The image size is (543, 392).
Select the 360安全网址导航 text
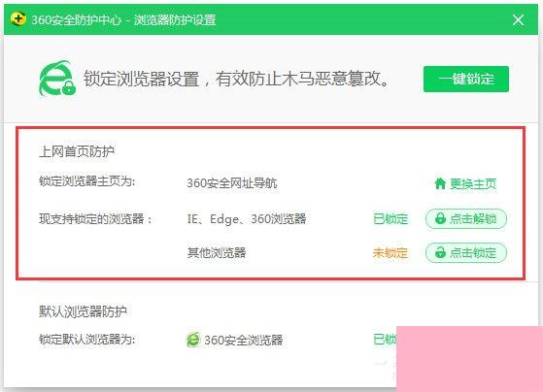coord(232,183)
